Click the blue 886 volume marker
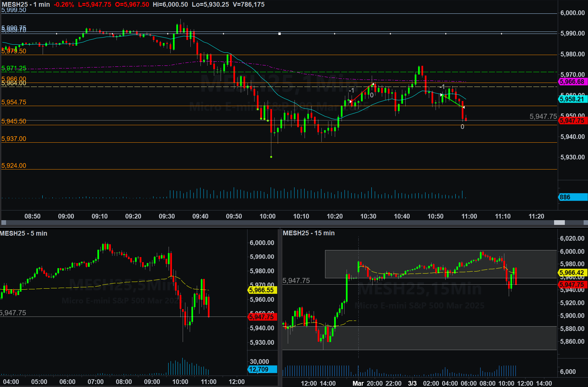 tap(573, 197)
